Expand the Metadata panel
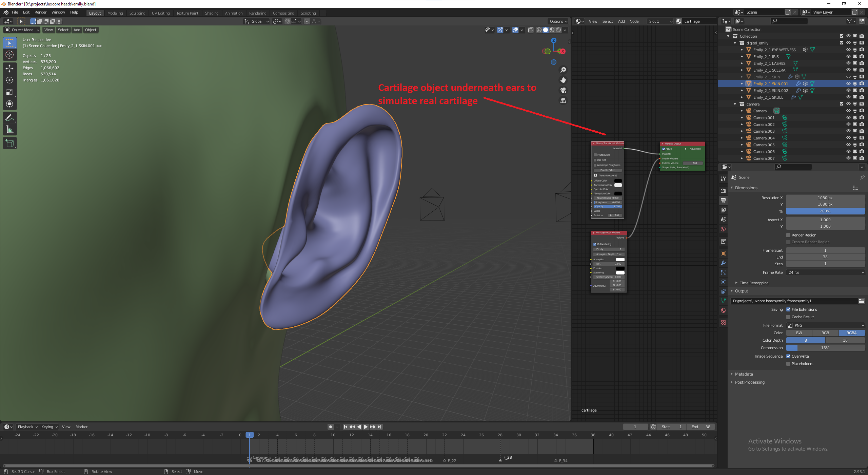This screenshot has height=475, width=868. coord(744,374)
